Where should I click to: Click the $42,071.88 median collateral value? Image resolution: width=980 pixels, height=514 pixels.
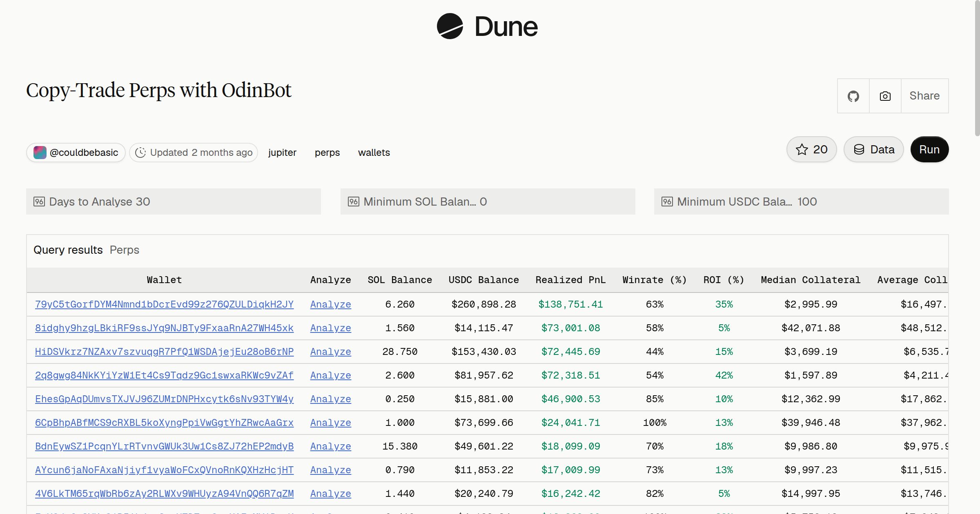coord(811,328)
